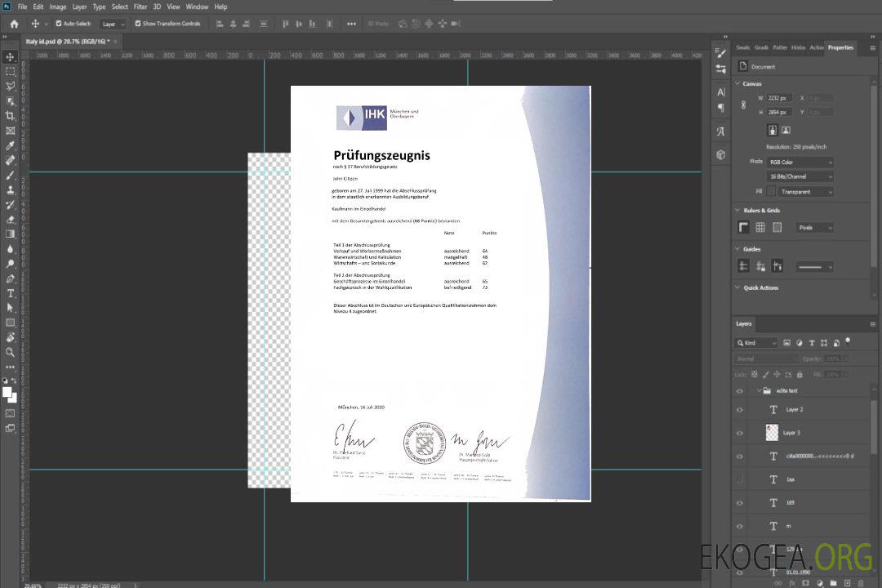Open the 3D panel cube icon
The width and height of the screenshot is (882, 588).
721,154
